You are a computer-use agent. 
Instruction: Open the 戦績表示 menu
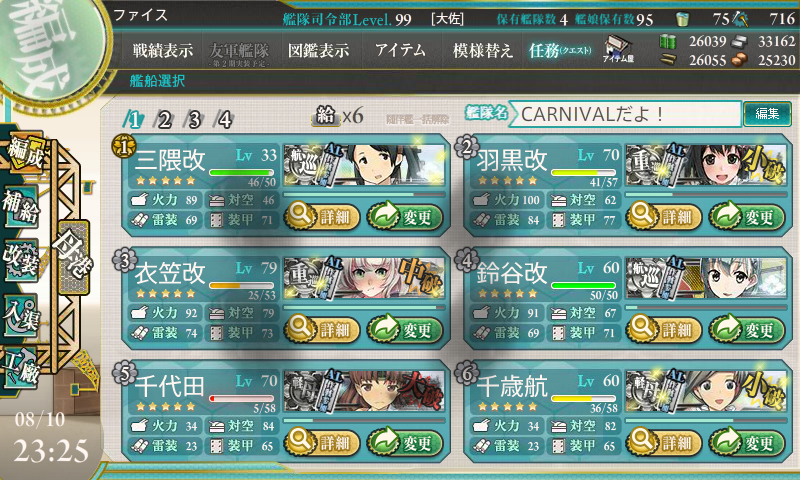pyautogui.click(x=163, y=50)
